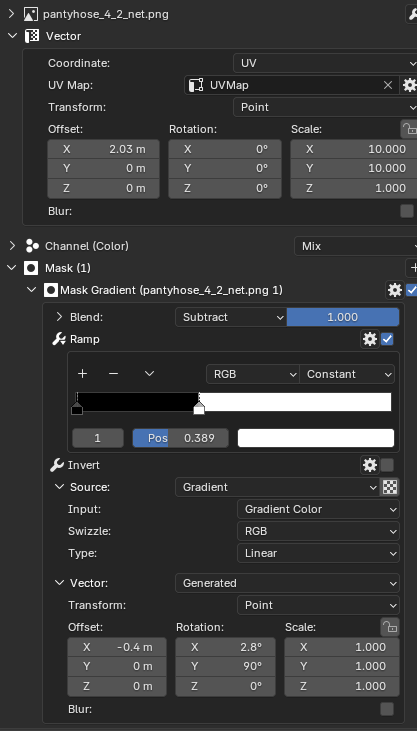The width and height of the screenshot is (417, 731).
Task: Collapse the Source subsection
Action: [x=59, y=487]
